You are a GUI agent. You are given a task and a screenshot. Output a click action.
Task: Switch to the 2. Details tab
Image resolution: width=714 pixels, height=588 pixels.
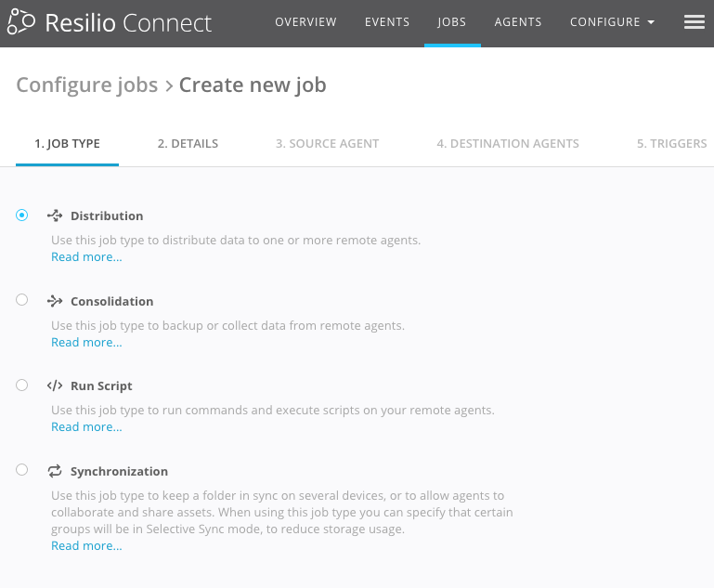[188, 144]
